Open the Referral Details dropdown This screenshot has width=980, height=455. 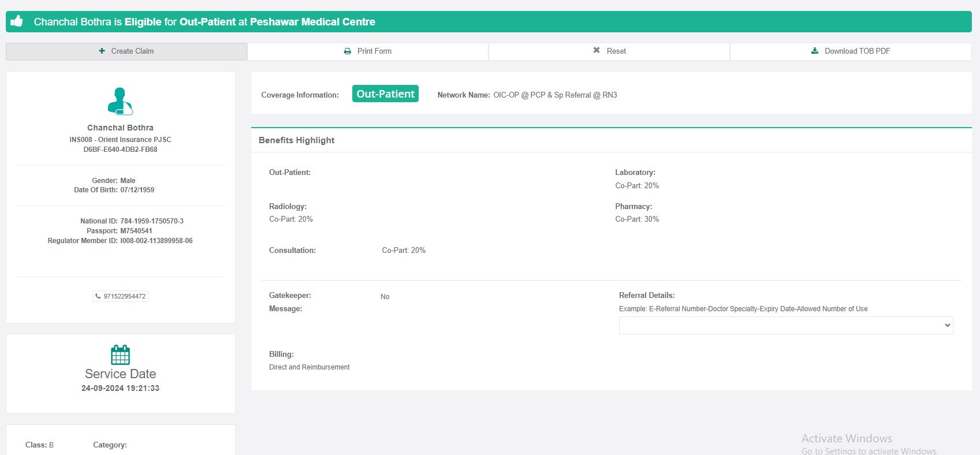coord(785,325)
